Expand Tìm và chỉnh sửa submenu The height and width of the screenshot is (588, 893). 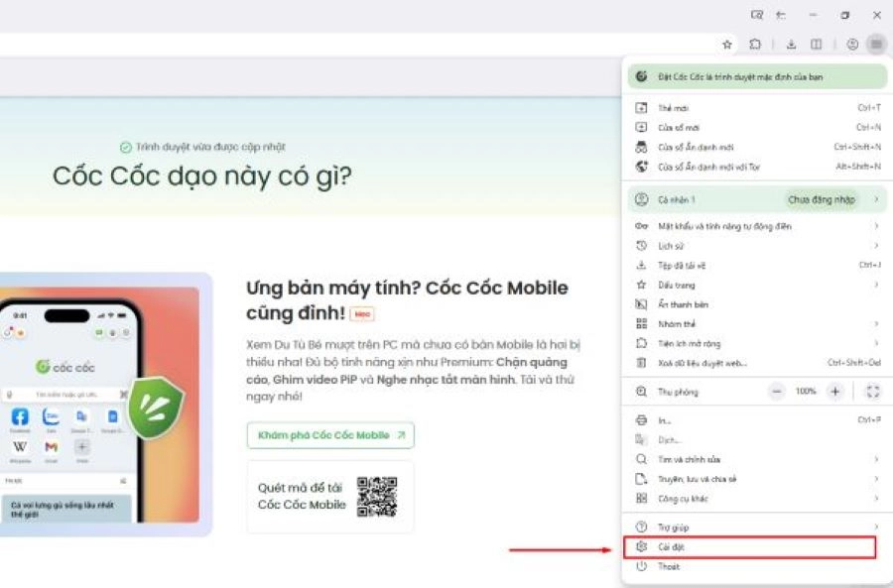click(x=757, y=459)
